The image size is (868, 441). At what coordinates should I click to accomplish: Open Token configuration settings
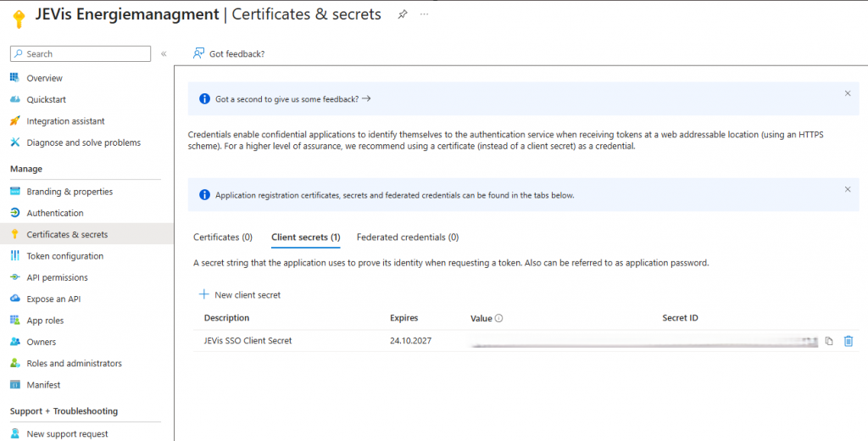(x=64, y=256)
